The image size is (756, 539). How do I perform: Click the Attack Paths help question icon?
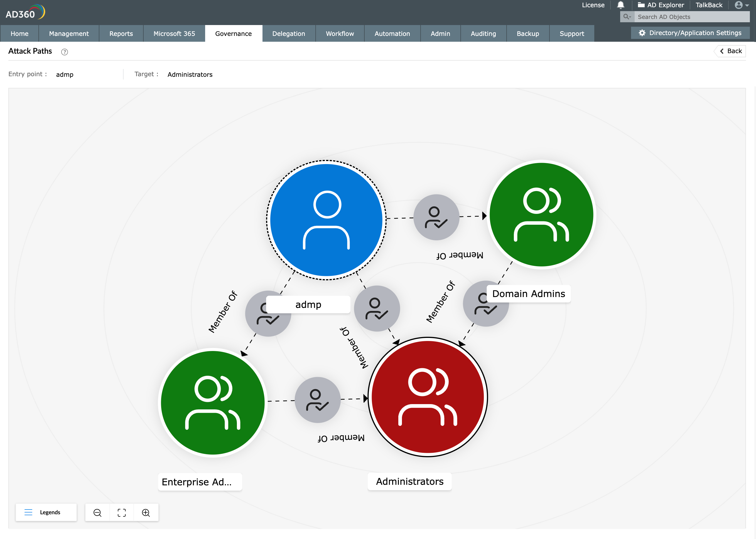[x=65, y=52]
